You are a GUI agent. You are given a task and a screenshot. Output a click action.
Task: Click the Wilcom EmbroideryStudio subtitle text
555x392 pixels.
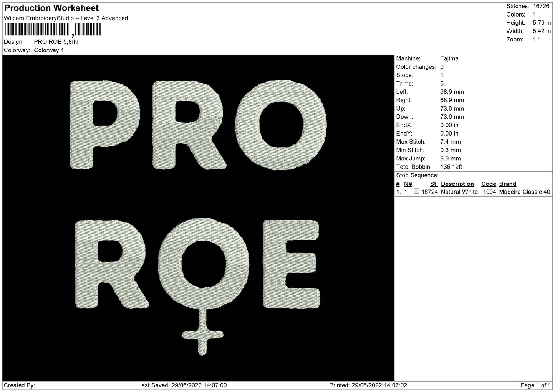click(66, 18)
